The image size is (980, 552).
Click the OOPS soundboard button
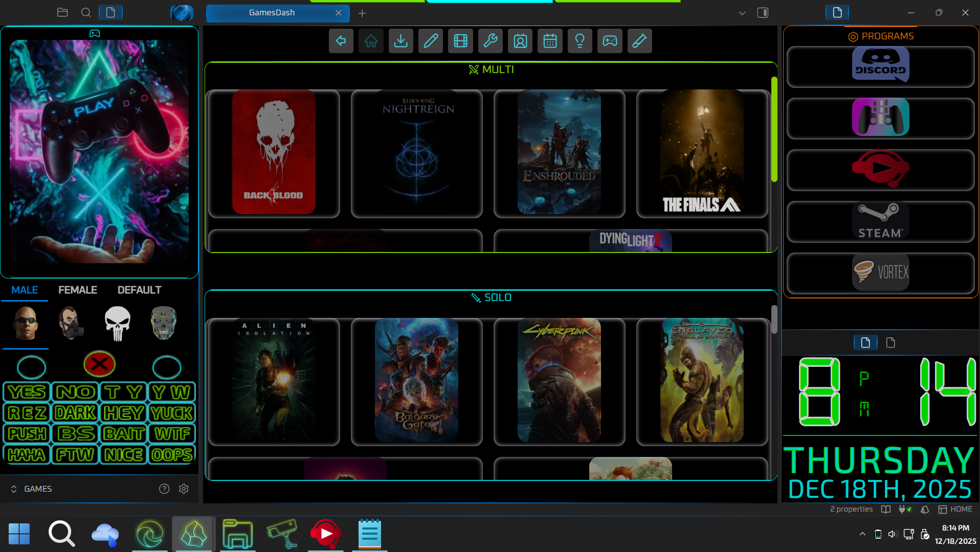172,454
